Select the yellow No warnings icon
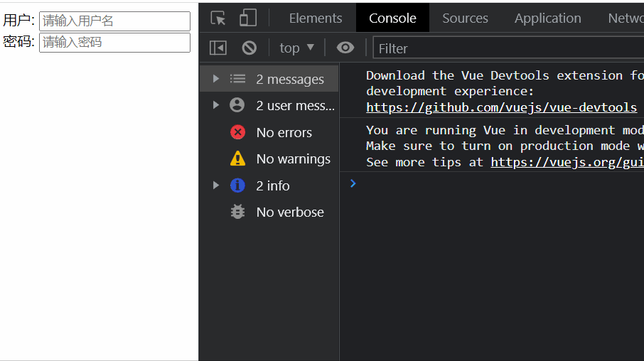 [x=237, y=158]
